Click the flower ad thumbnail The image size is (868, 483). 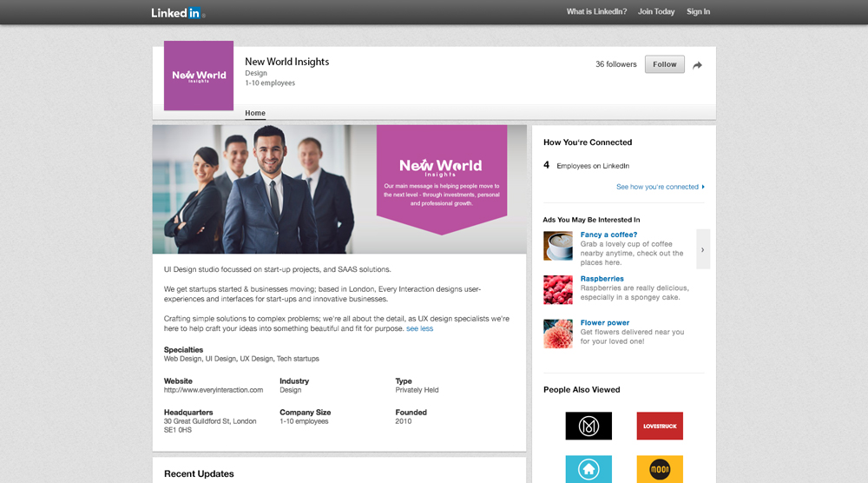pos(558,334)
